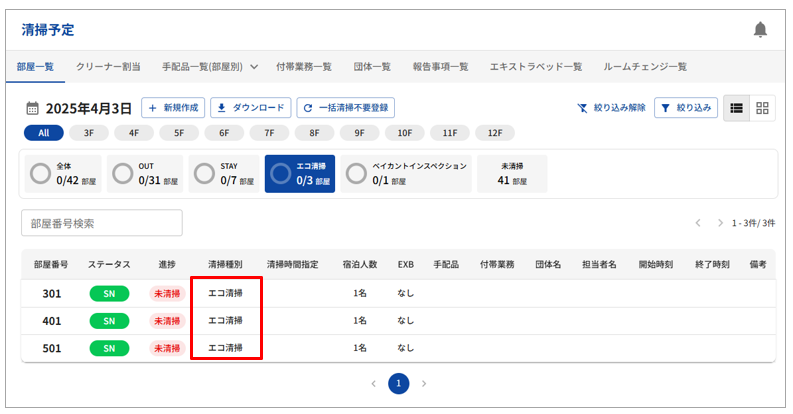Image resolution: width=793 pixels, height=414 pixels.
Task: Select the 全体 0/42 progress card
Action: click(62, 173)
